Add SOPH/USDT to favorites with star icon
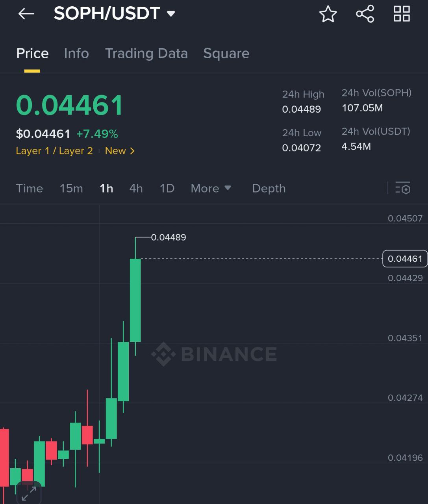The image size is (428, 504). [x=328, y=14]
